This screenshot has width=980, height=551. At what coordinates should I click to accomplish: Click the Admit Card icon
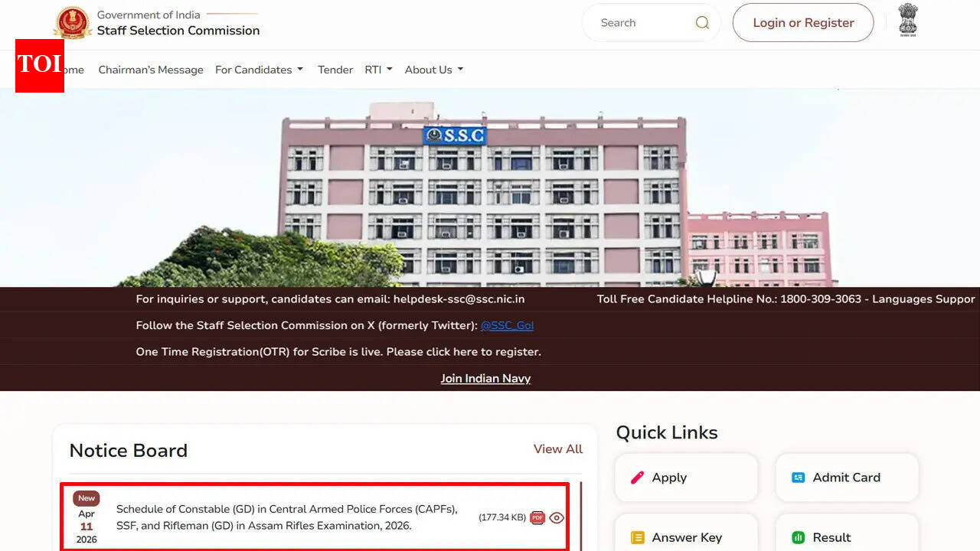798,477
